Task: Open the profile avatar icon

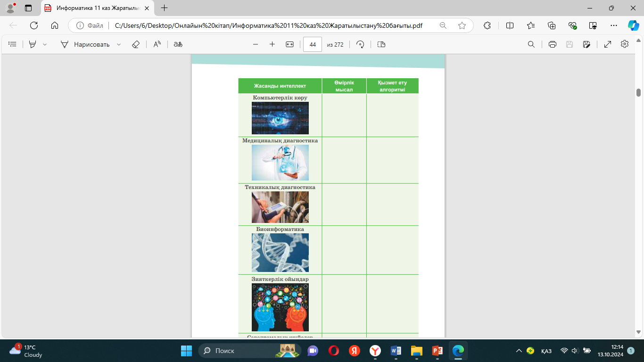Action: coord(10,8)
